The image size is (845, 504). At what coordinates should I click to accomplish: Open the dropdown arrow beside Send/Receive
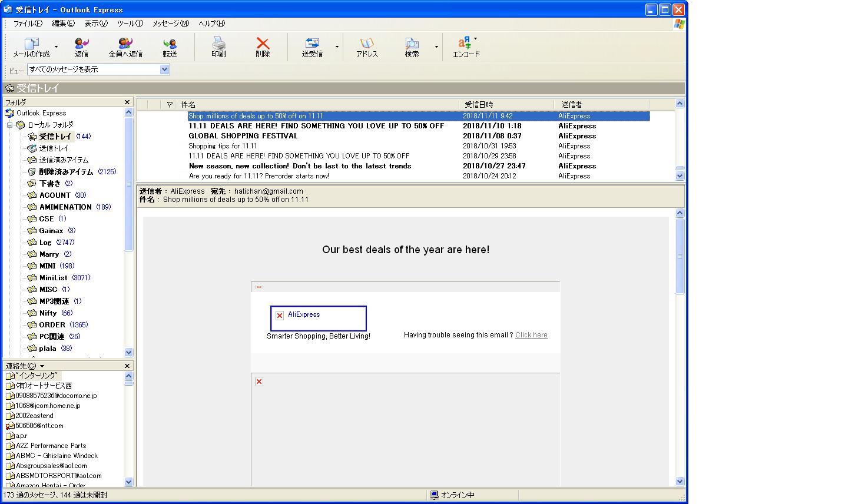click(337, 47)
